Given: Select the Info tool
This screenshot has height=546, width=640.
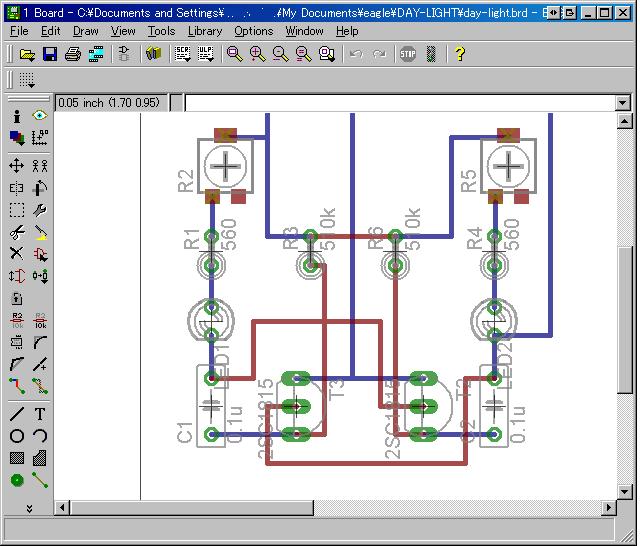Looking at the screenshot, I should tap(17, 116).
